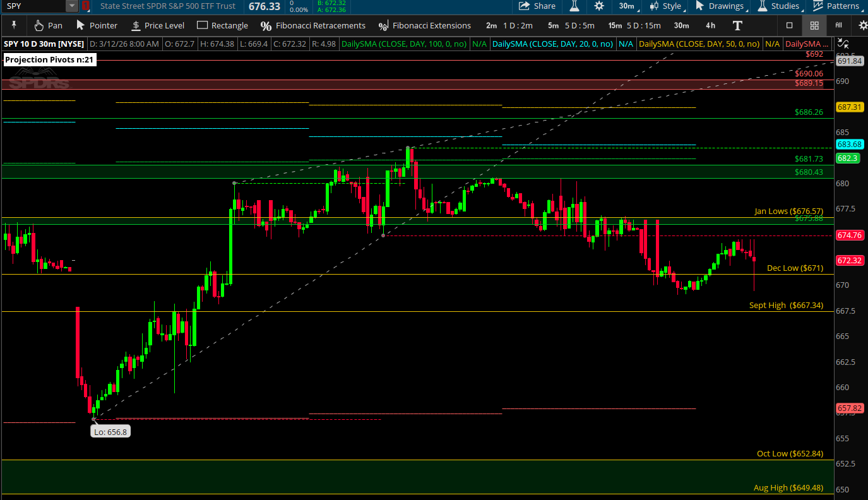Click the 'Aug High ($649.48)' level label
The image size is (868, 500).
[x=788, y=487]
